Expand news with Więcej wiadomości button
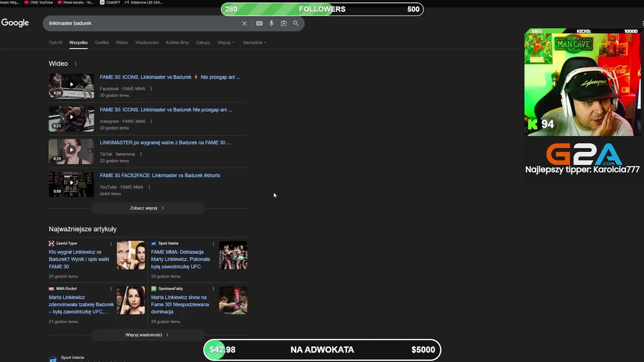The width and height of the screenshot is (644, 362). click(x=147, y=335)
